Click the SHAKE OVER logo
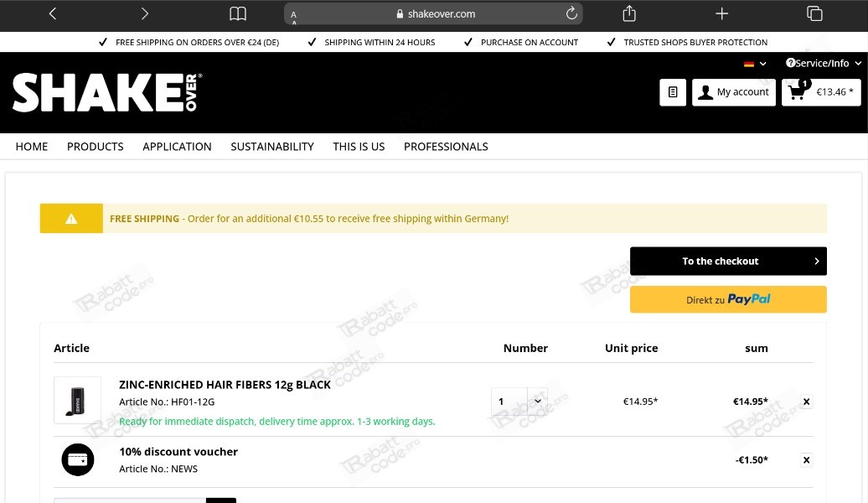This screenshot has height=503, width=868. tap(107, 92)
